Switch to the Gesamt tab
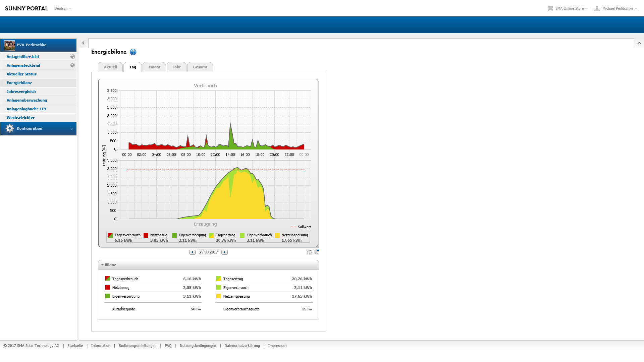644x362 pixels. pyautogui.click(x=200, y=67)
